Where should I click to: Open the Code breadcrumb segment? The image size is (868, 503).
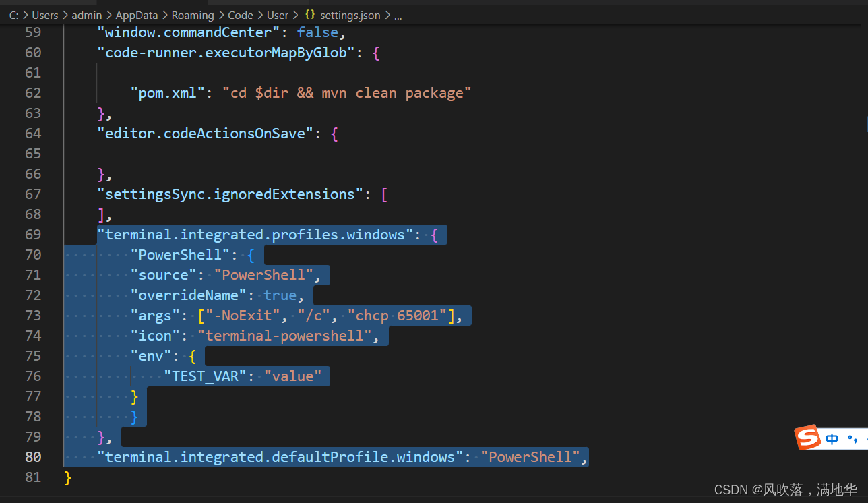241,15
